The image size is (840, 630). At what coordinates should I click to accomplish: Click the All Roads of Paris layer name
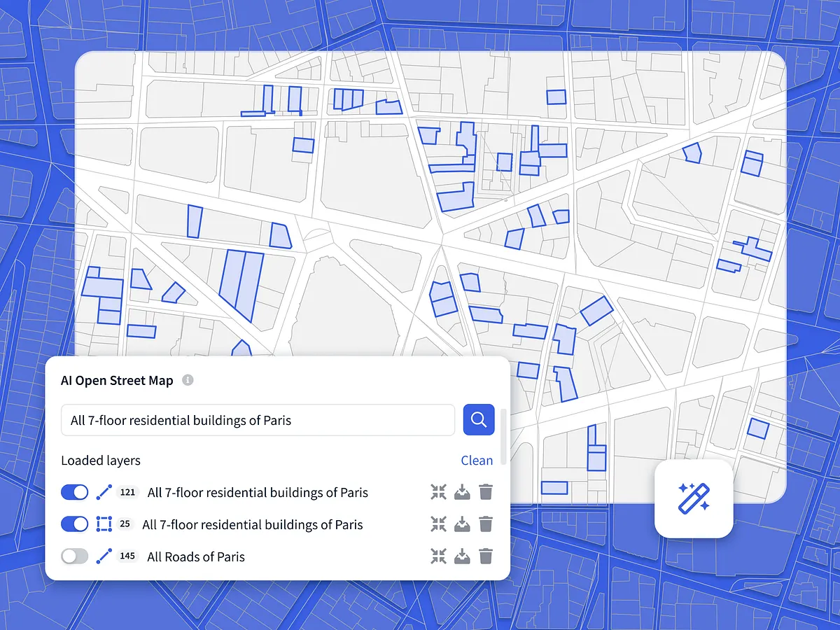click(195, 556)
